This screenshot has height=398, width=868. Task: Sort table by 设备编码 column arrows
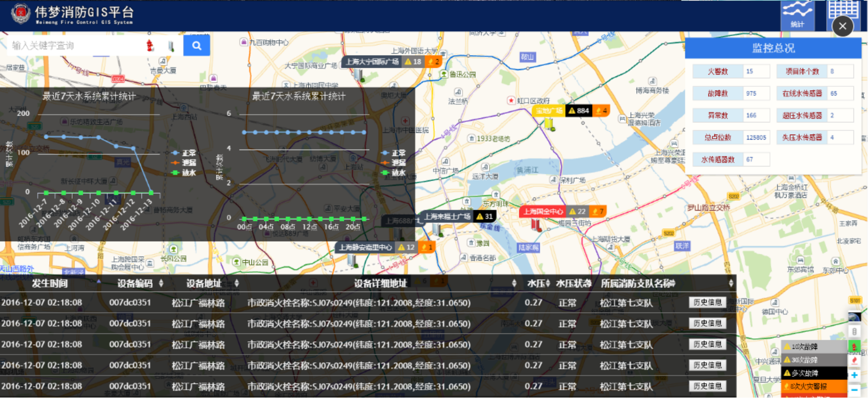161,283
